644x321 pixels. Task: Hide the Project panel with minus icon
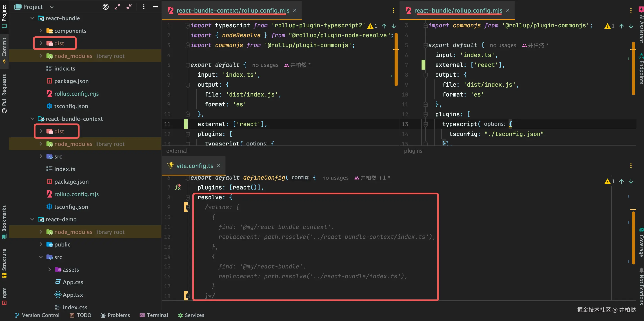[x=155, y=7]
